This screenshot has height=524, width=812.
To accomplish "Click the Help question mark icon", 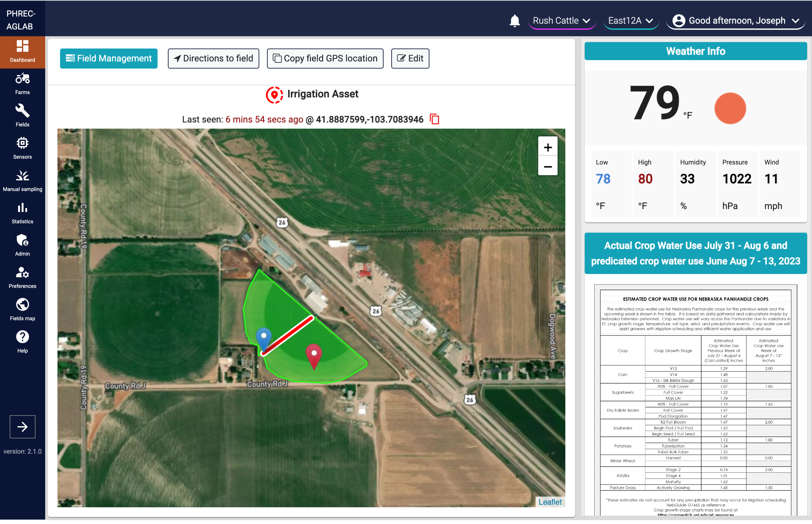I will click(x=23, y=342).
